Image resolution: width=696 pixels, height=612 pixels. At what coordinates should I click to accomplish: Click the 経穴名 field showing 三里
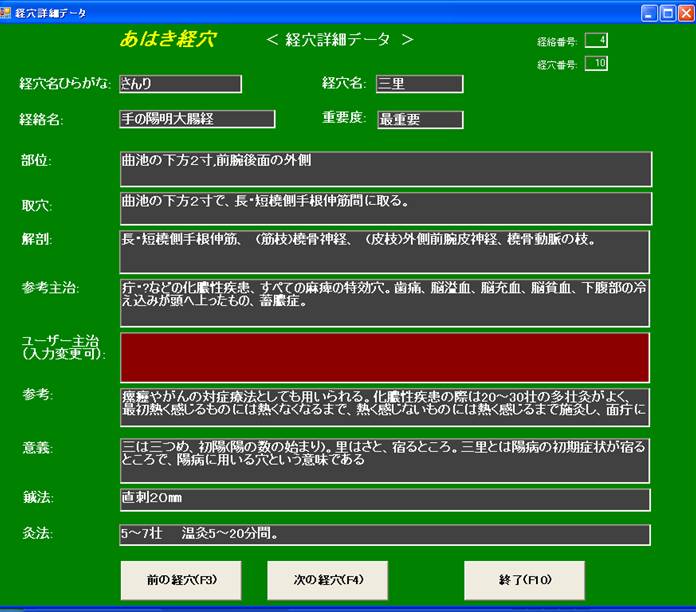click(x=419, y=84)
